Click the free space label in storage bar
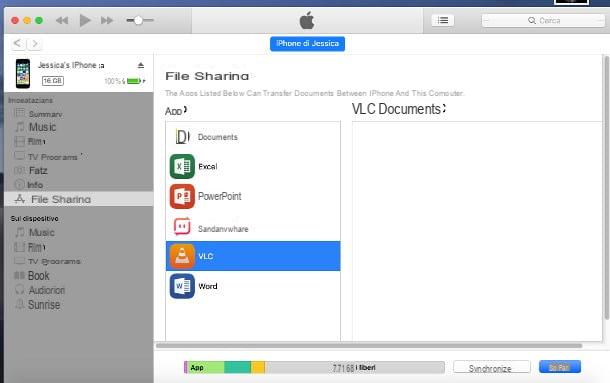This screenshot has height=383, width=610. (x=354, y=368)
